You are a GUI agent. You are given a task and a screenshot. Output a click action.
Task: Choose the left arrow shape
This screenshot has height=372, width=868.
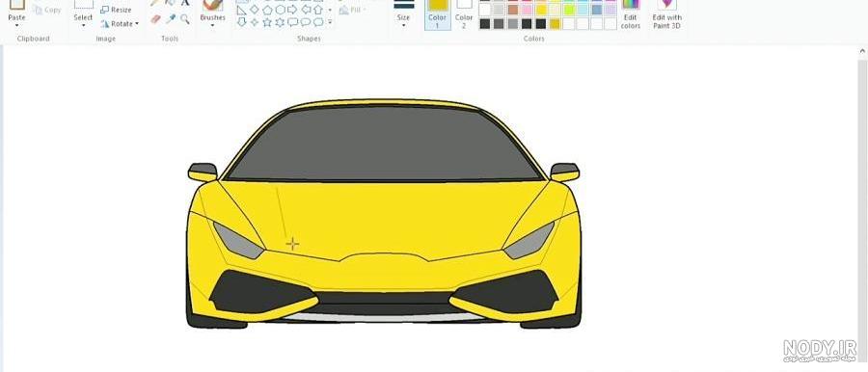coord(305,10)
